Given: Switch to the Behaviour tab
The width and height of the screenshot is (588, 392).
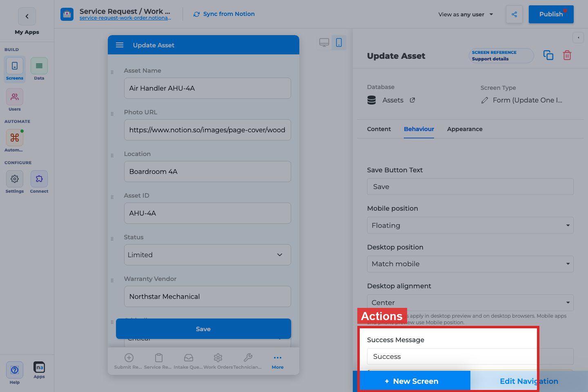Looking at the screenshot, I should pyautogui.click(x=419, y=129).
